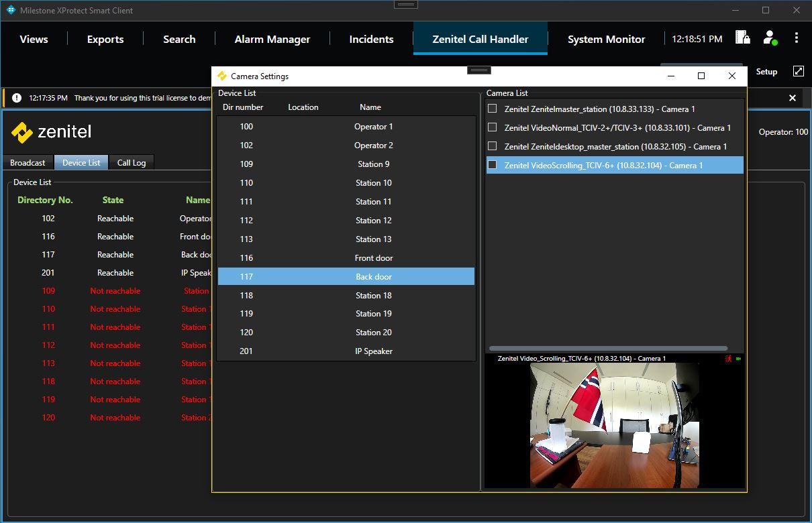Screen dimensions: 812x523
Task: Dismiss the trial license notification with X
Action: (793, 98)
